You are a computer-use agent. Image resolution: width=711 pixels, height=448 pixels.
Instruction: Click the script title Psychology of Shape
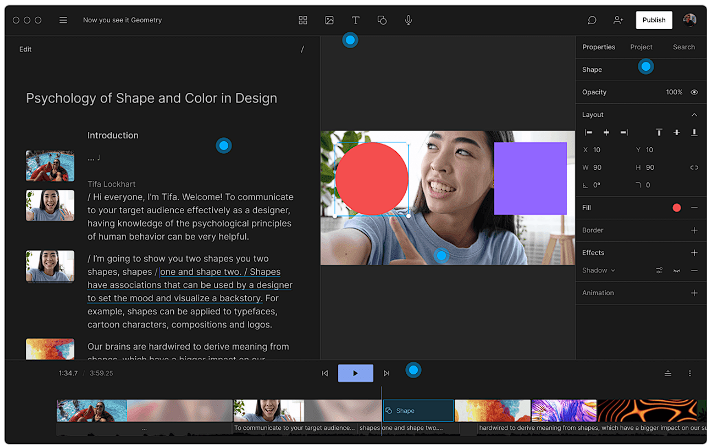151,98
